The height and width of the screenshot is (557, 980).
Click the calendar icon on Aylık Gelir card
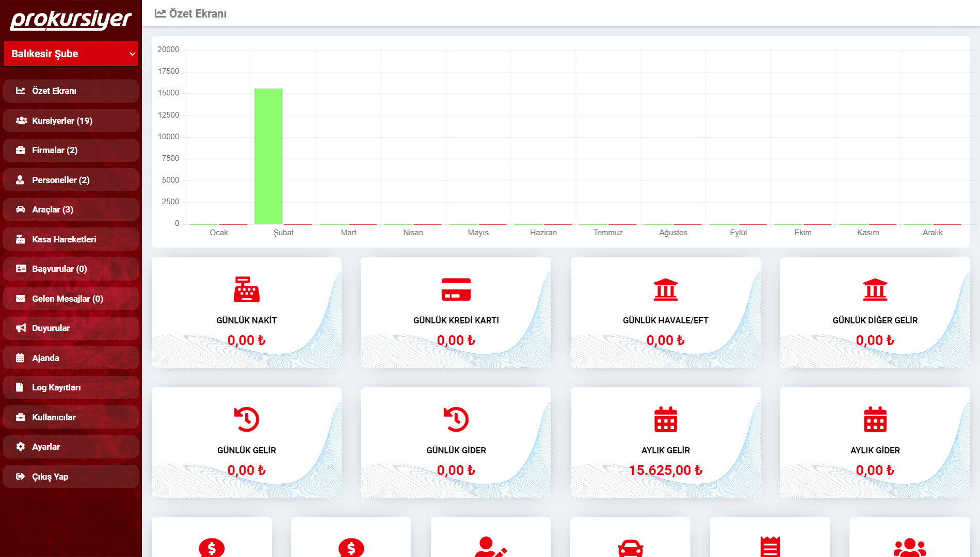point(666,419)
